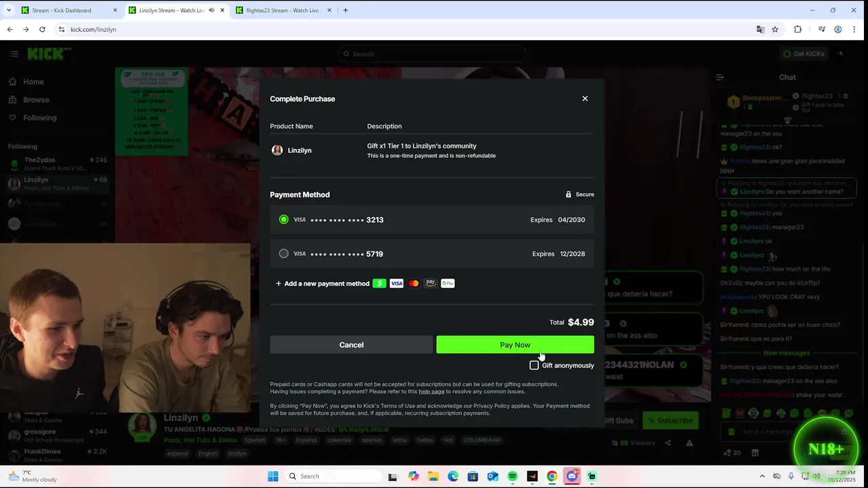The image size is (868, 488).
Task: Click Add a new payment method
Action: [x=323, y=283]
